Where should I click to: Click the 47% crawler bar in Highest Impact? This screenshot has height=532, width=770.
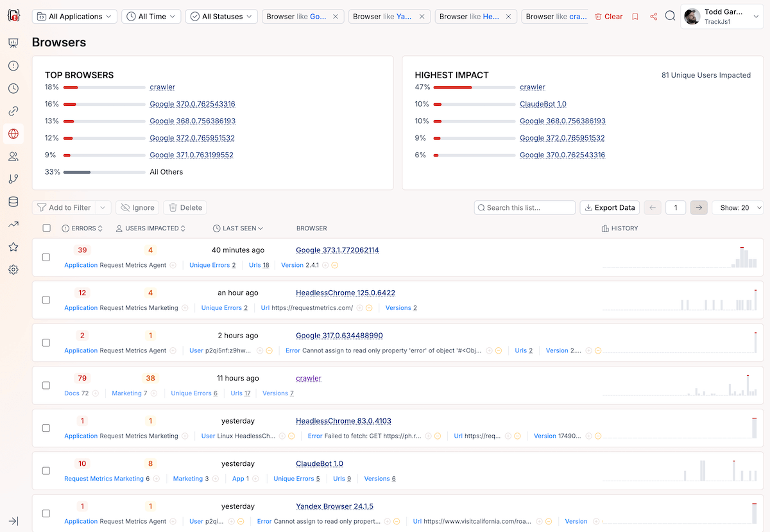[x=474, y=87]
